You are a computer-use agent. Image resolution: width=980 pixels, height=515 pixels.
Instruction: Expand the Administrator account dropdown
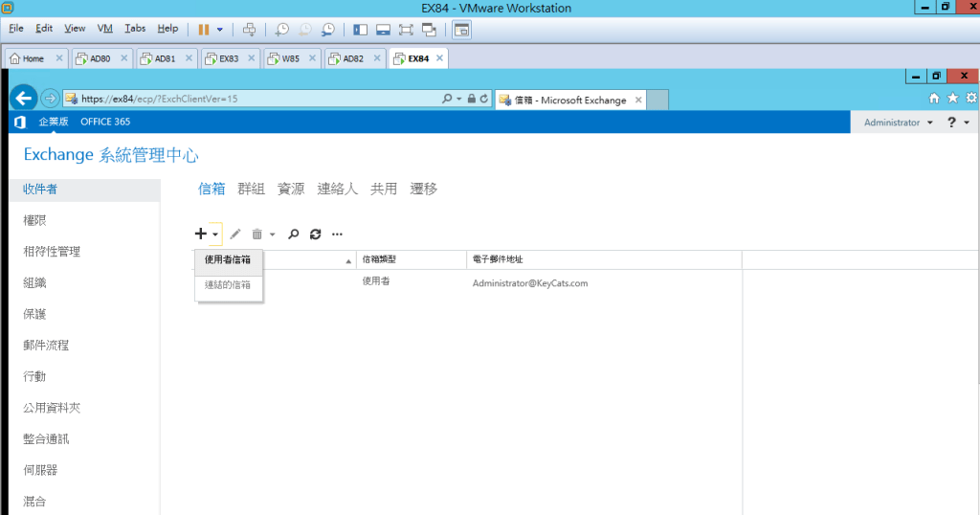coord(898,123)
